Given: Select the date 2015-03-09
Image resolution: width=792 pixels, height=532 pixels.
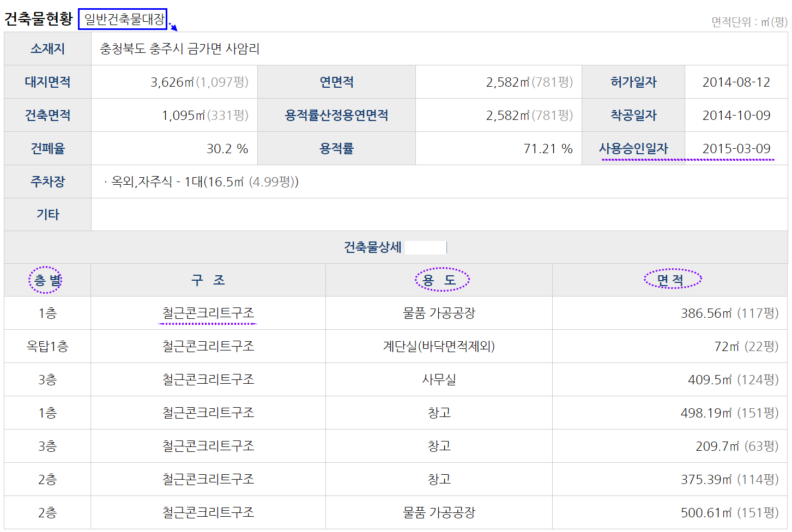Looking at the screenshot, I should click(x=736, y=148).
